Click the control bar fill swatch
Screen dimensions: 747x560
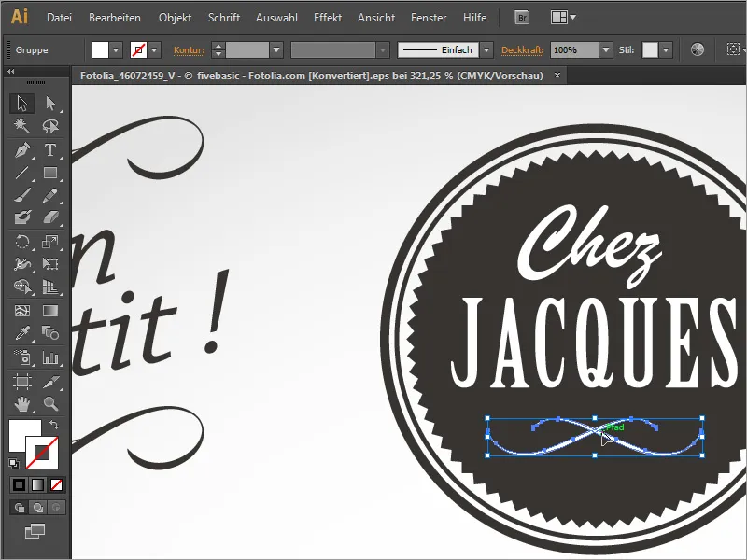(x=100, y=50)
